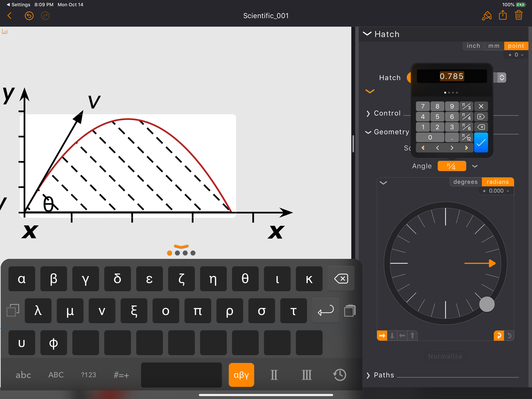
Task: Tap the π/4 keypad key
Action: 466,117
